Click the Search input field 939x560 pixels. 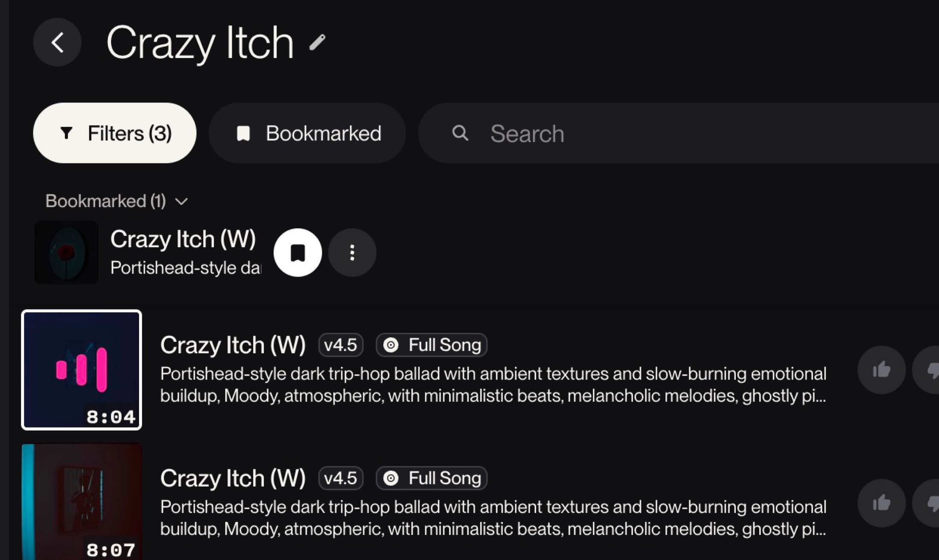[x=683, y=133]
